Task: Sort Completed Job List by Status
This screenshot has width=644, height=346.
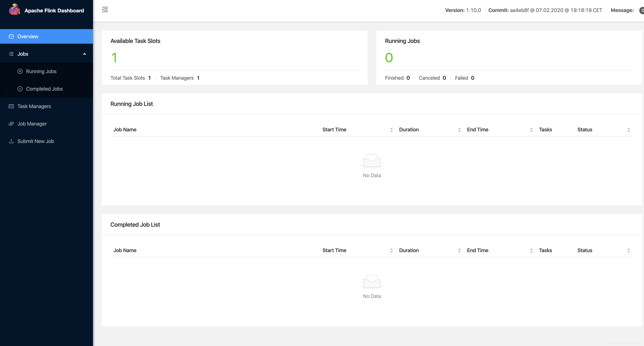Action: [629, 251]
